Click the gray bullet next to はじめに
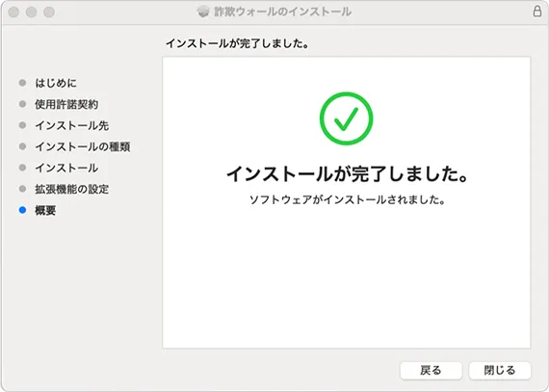Screen dimensions: 549x392 click(x=22, y=83)
